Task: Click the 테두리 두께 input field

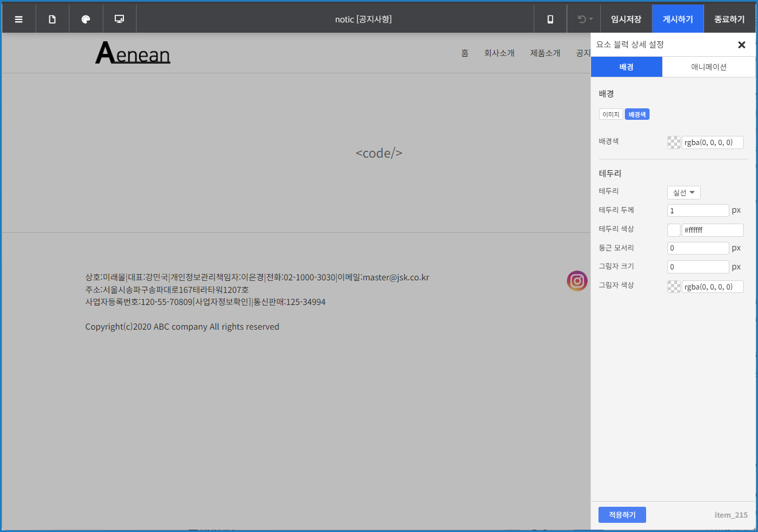Action: (x=698, y=210)
